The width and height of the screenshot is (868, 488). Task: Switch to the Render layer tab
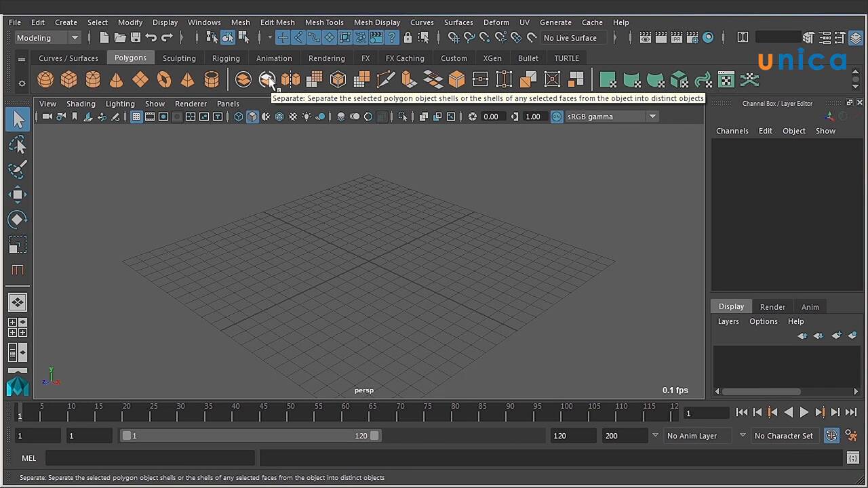point(772,307)
